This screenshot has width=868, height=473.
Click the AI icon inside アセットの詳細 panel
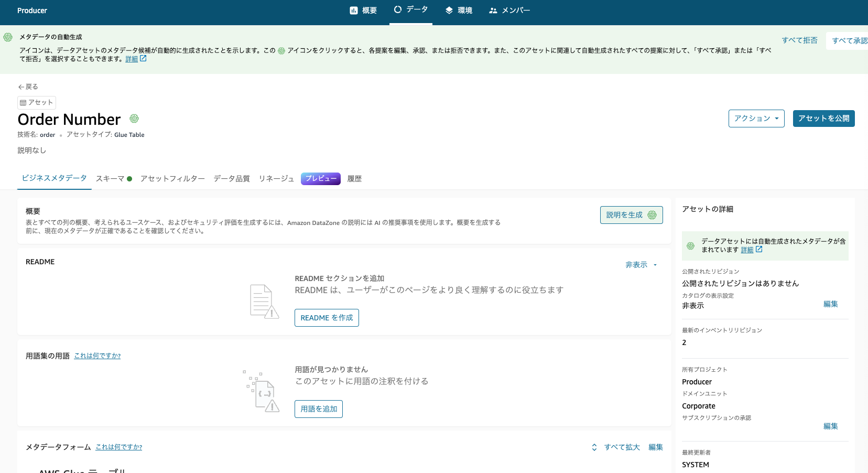coord(690,245)
